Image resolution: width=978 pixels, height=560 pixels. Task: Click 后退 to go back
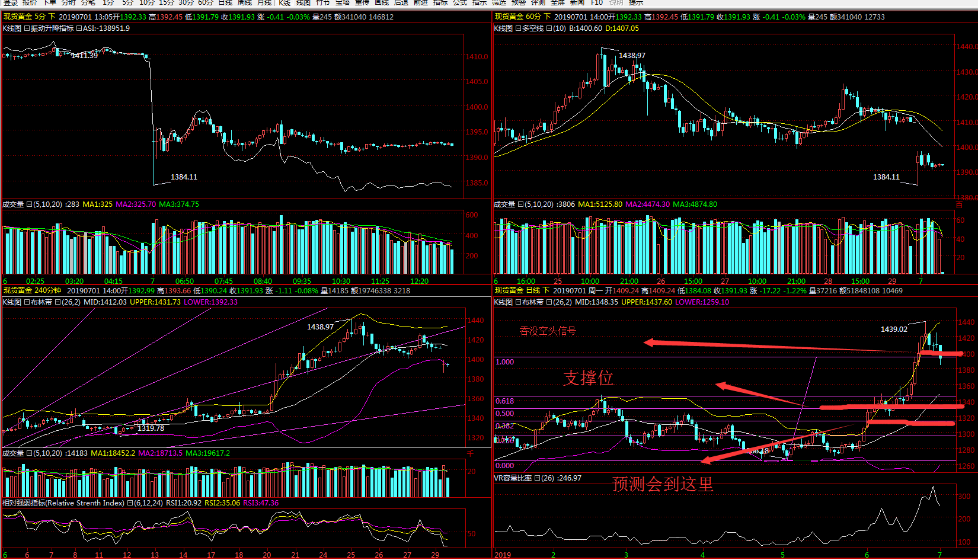point(401,2)
